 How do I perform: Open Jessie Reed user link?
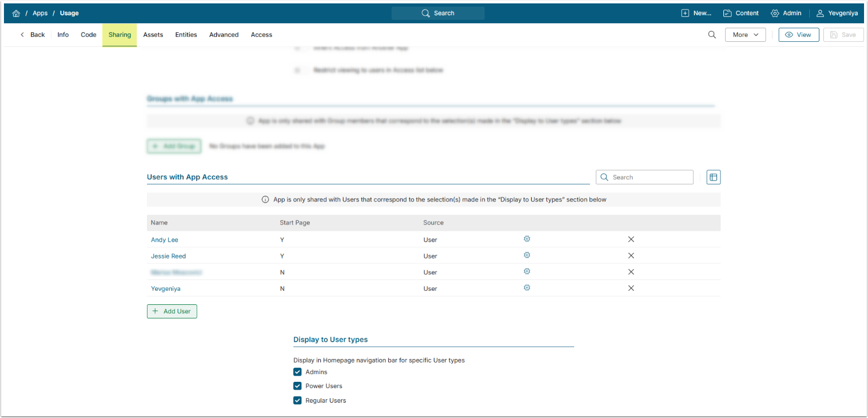click(168, 256)
